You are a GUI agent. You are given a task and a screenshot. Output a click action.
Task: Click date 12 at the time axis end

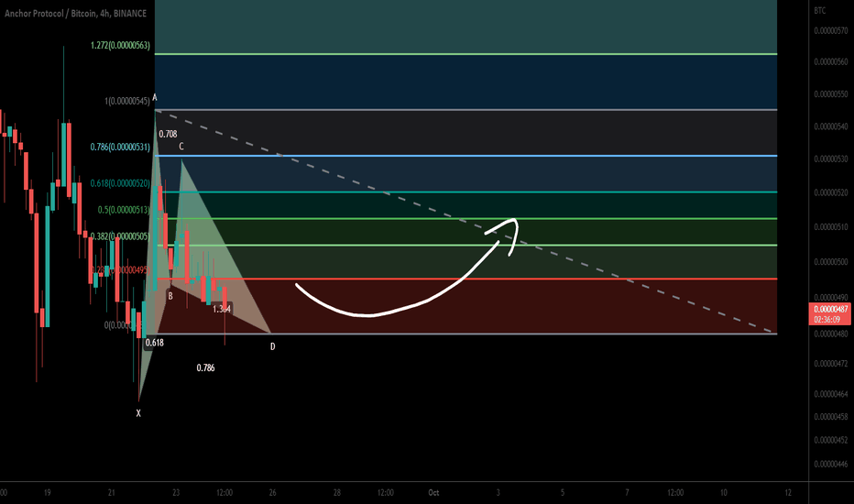coord(788,493)
